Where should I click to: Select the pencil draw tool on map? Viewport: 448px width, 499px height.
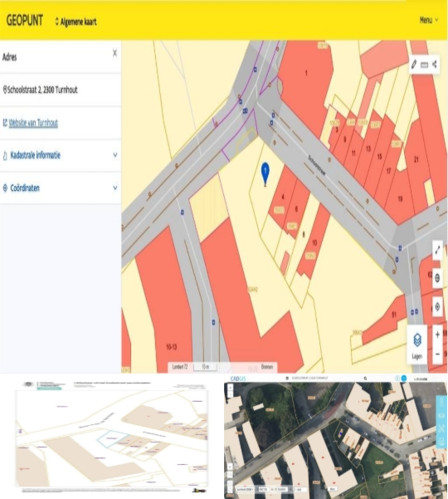point(414,65)
